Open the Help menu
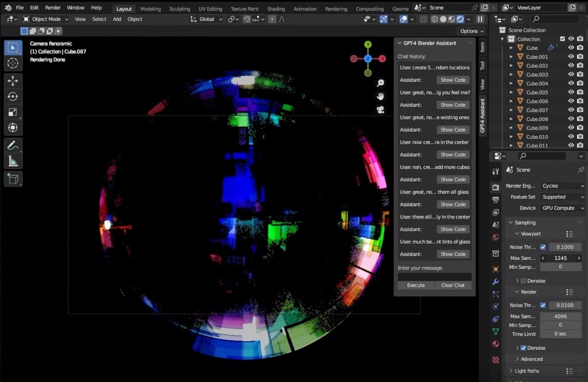This screenshot has height=382, width=588. 97,8
